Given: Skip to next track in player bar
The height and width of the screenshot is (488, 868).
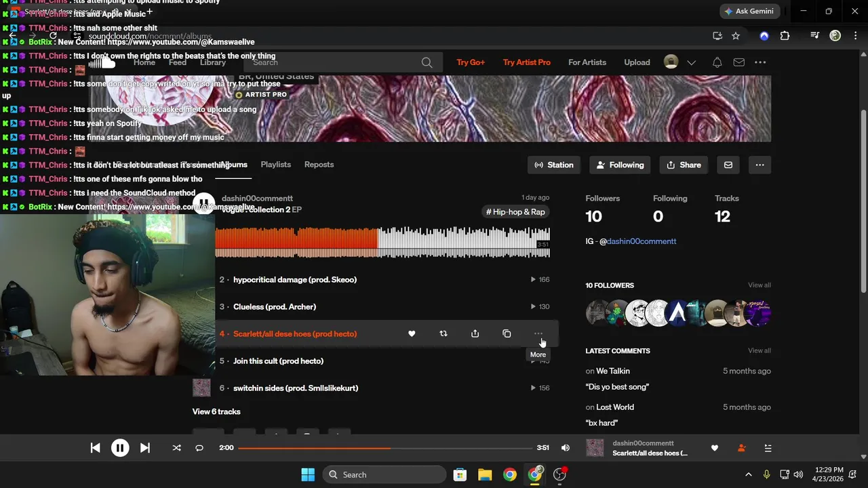Looking at the screenshot, I should pyautogui.click(x=144, y=448).
